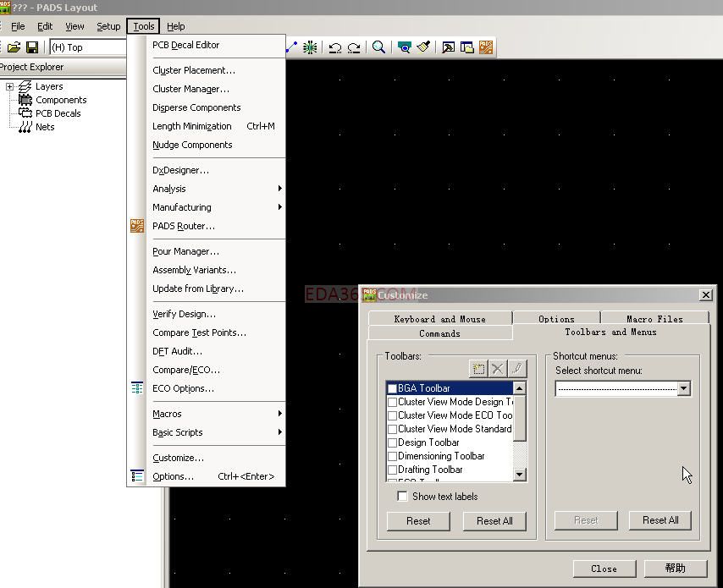The height and width of the screenshot is (588, 723).
Task: Switch to the Keyboard and Mouse tab
Action: point(439,319)
